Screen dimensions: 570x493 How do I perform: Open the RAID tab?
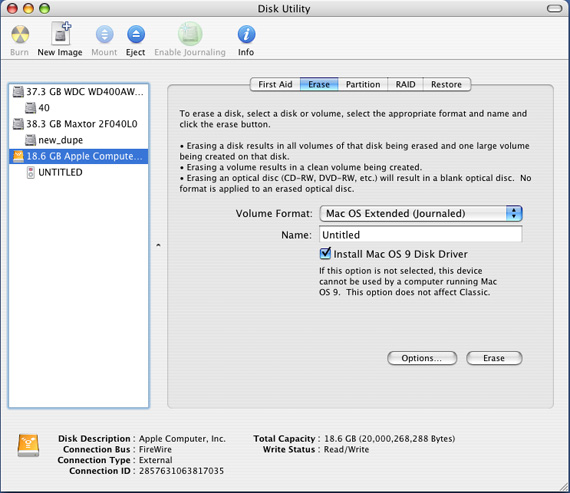(x=405, y=84)
